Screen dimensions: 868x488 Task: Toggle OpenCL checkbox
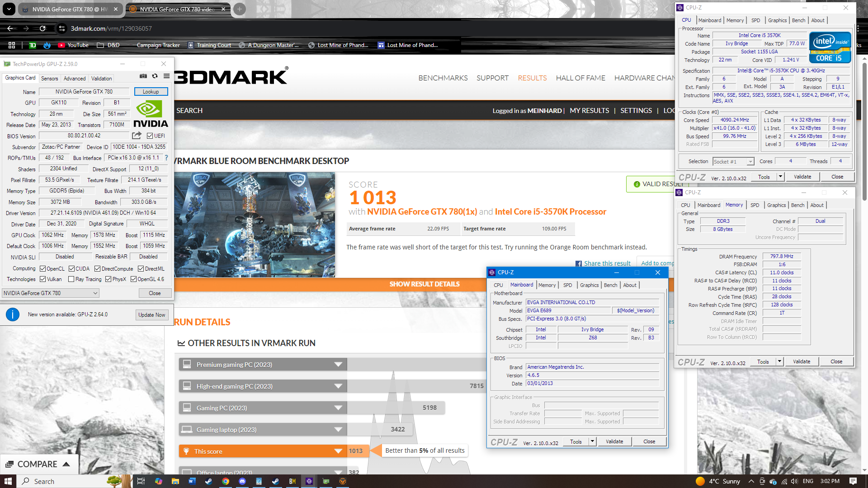[x=42, y=268]
